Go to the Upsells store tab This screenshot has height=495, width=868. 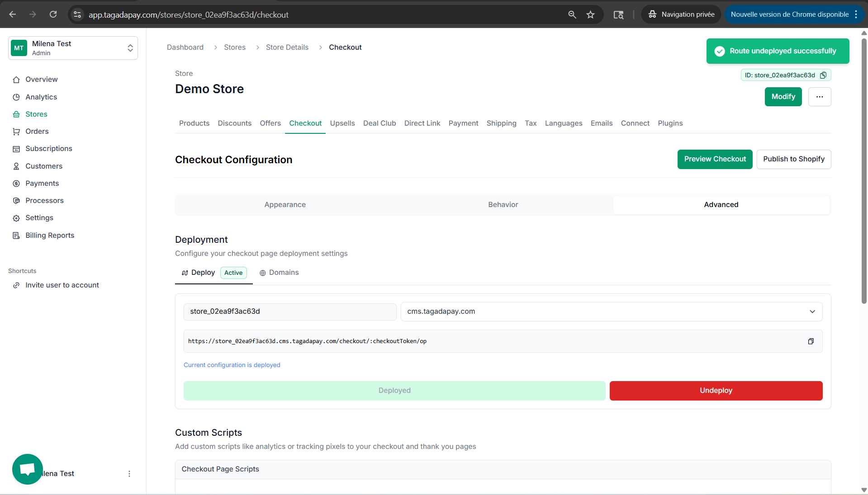342,123
